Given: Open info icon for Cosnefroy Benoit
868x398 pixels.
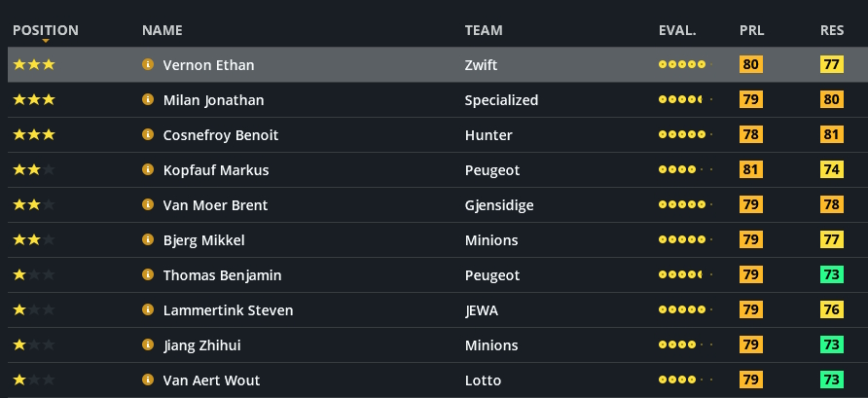Looking at the screenshot, I should 148,135.
